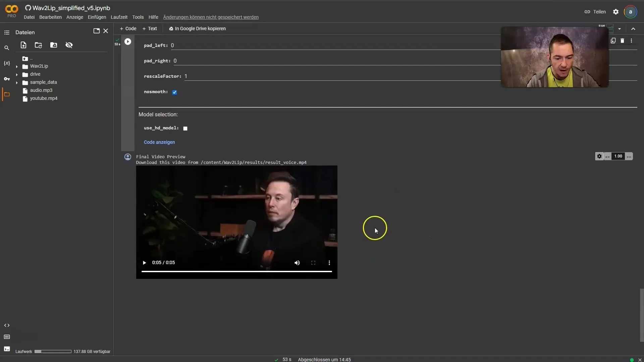Open the Datei menu
Image resolution: width=644 pixels, height=362 pixels.
click(29, 17)
